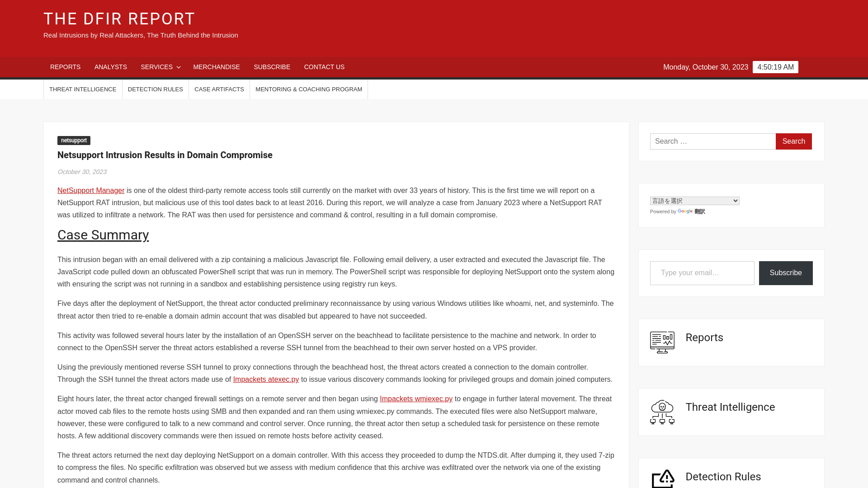Click the netsupport category tag icon
The width and height of the screenshot is (868, 488).
click(74, 140)
